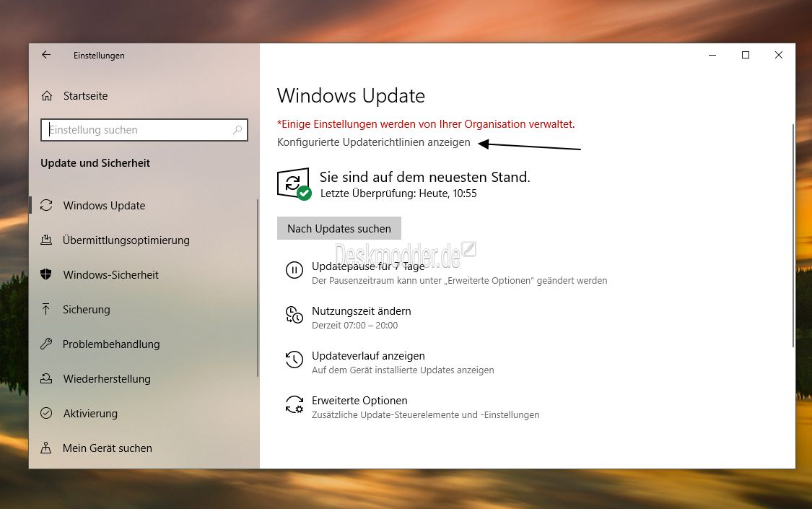Click 'Zusätzliche Update-Steuerelemente und -Einstellungen' text
The image size is (812, 509).
pos(425,414)
